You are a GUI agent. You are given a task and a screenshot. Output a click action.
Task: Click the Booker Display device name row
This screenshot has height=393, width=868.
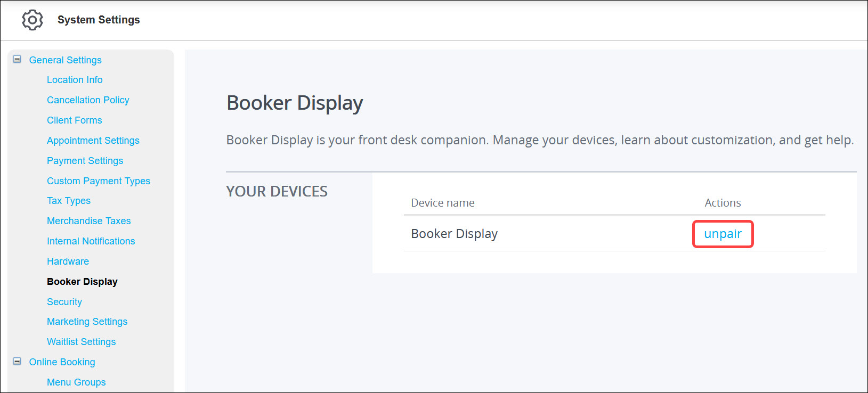pyautogui.click(x=454, y=233)
